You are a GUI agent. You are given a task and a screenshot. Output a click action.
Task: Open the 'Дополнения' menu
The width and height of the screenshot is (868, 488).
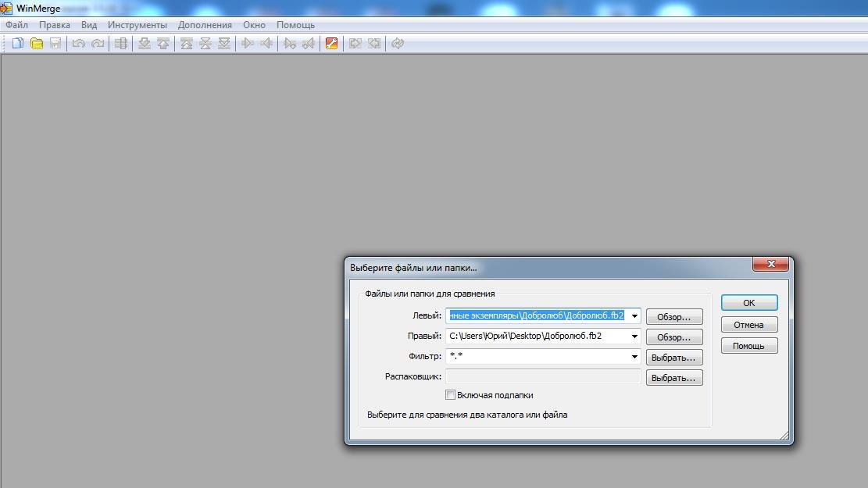coord(205,25)
